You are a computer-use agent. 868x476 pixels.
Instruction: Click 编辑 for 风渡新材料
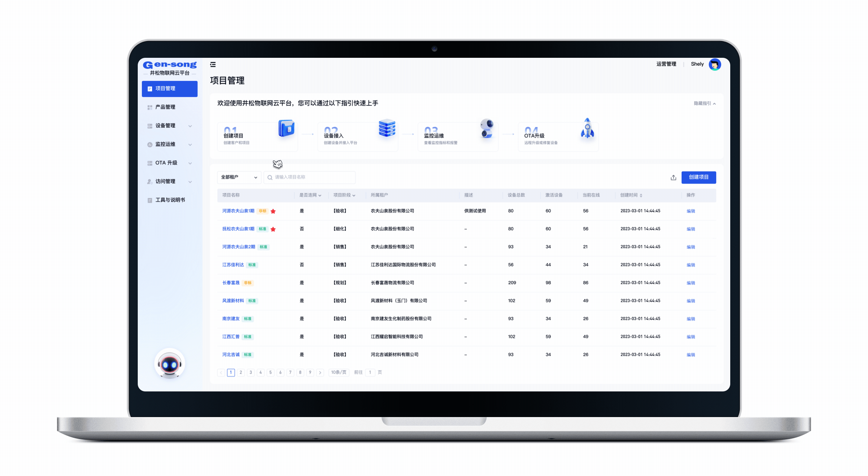tap(691, 301)
